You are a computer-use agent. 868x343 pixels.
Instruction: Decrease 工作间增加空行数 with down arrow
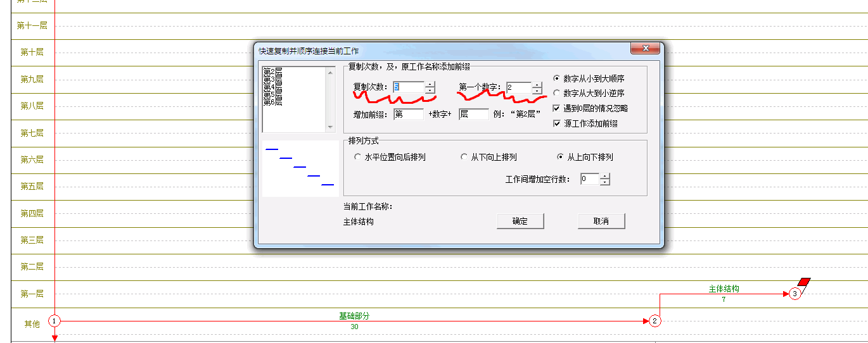click(x=604, y=182)
